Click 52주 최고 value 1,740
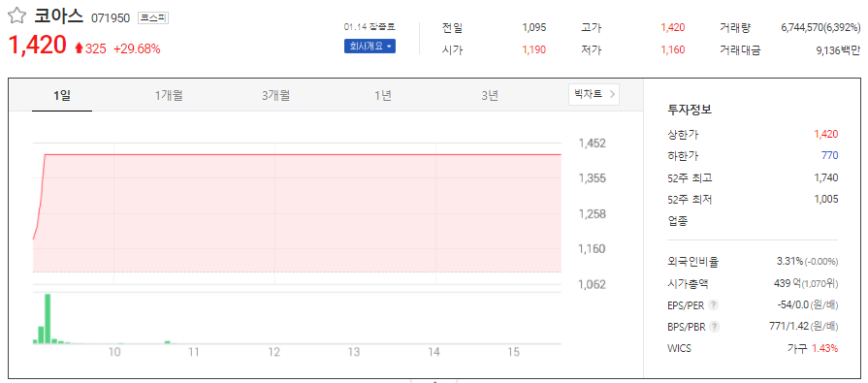Screen dimensions: 868x383 click(826, 177)
